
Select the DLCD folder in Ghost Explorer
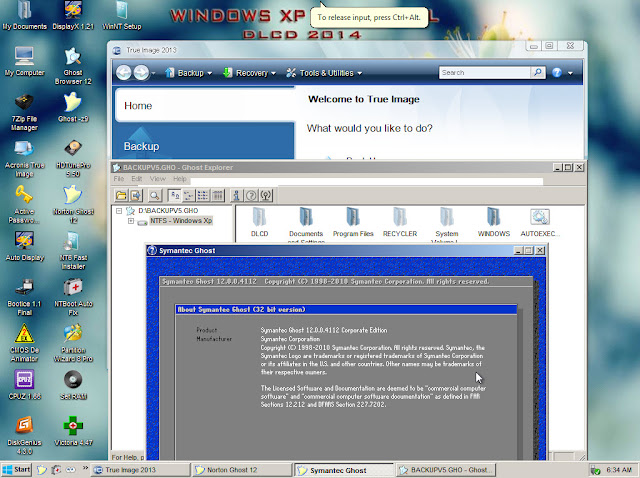coord(259,222)
